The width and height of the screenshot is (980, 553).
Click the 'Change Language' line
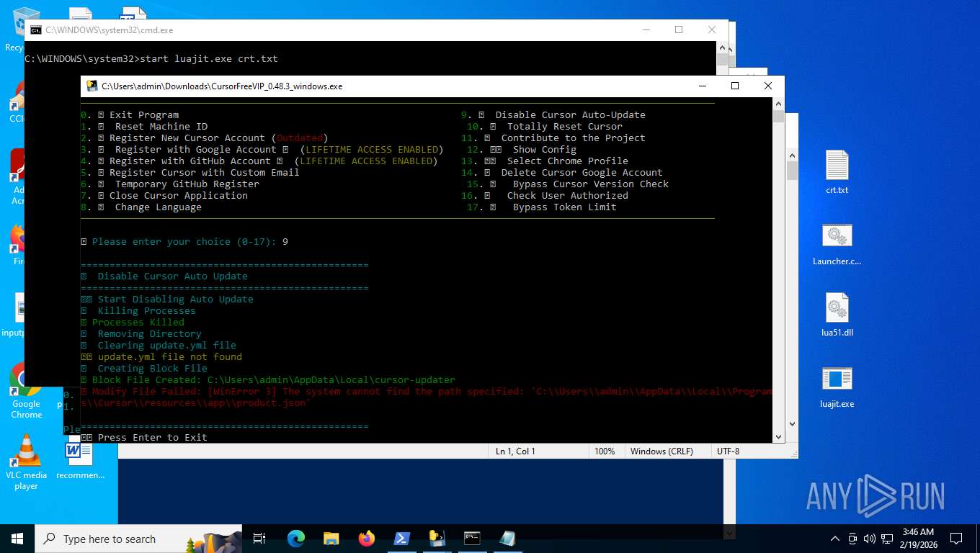(x=141, y=207)
